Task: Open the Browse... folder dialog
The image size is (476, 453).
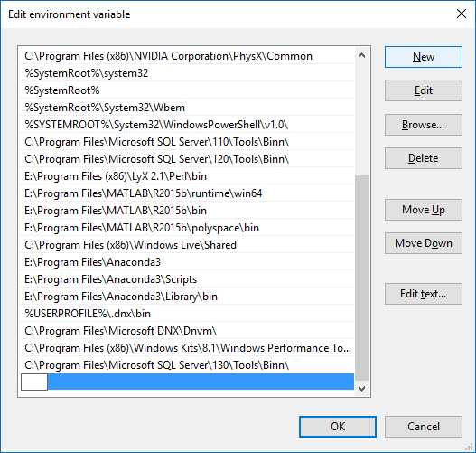Action: pyautogui.click(x=424, y=125)
